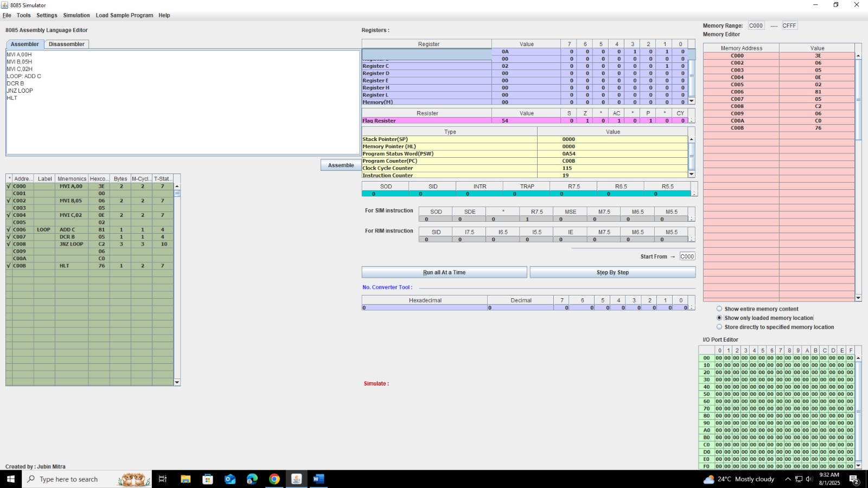Open the File menu

tap(7, 15)
